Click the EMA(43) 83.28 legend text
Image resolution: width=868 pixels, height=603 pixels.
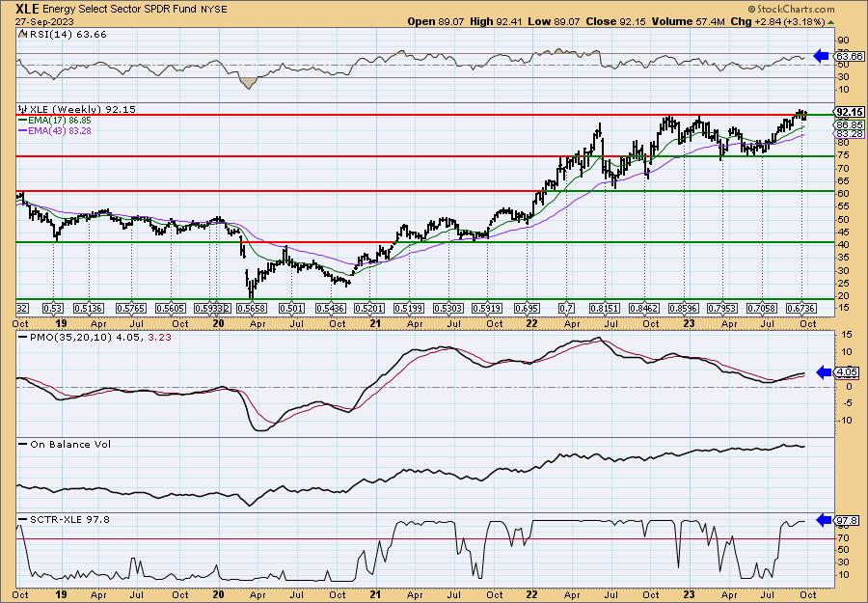click(60, 130)
